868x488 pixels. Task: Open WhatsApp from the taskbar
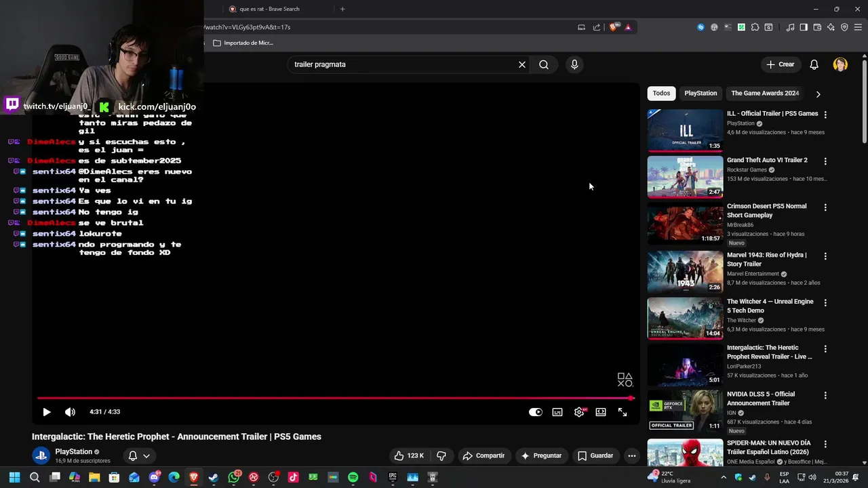point(233,477)
